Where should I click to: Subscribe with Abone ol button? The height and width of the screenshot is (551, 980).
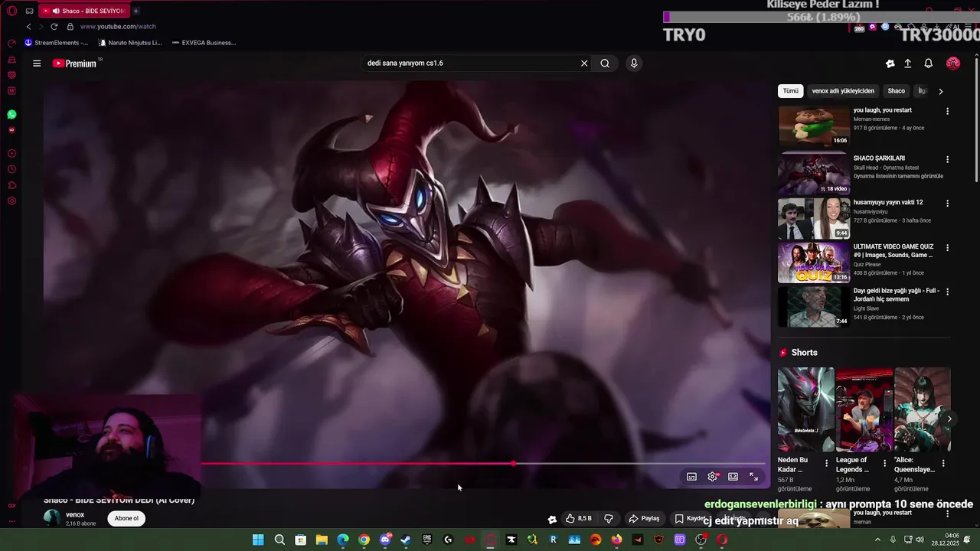126,518
